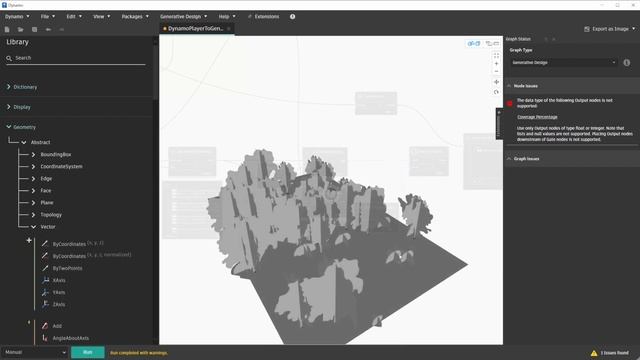Select the orbit tool icon
This screenshot has height=360, width=640.
pos(496,92)
